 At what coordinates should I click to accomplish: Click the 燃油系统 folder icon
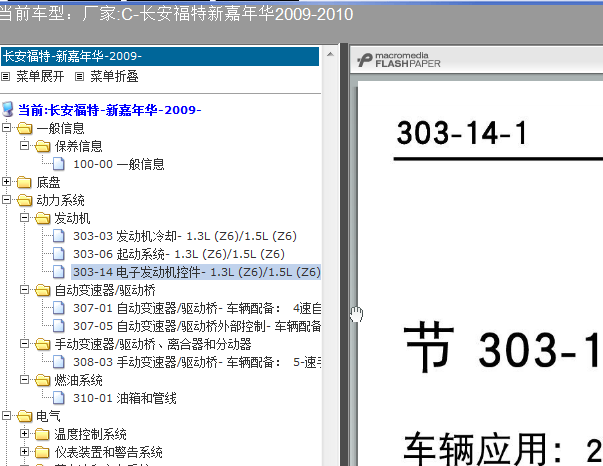(43, 380)
